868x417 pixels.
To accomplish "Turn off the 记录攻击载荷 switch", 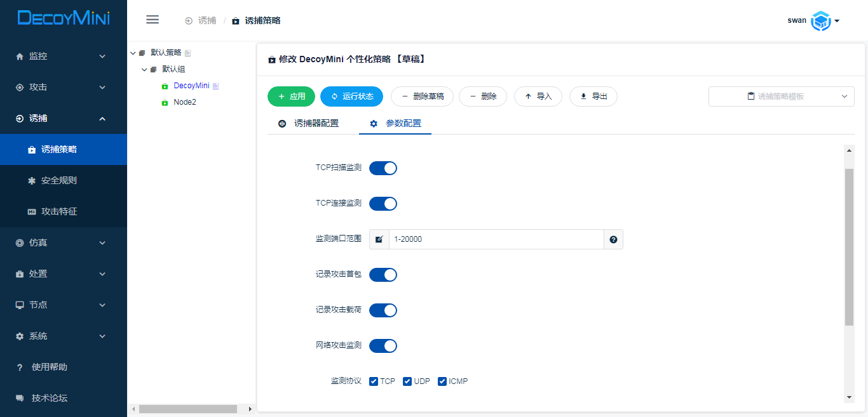I will [383, 310].
